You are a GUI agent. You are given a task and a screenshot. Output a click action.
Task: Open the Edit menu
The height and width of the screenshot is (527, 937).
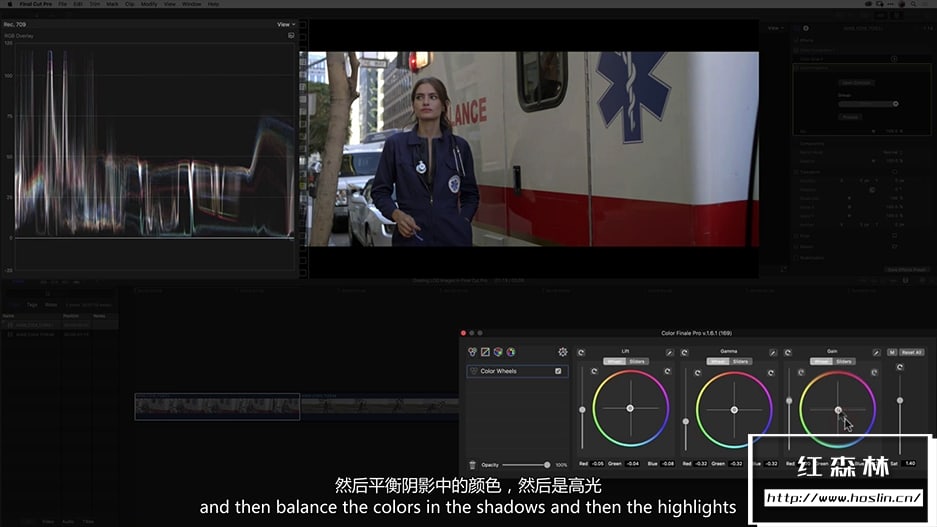[x=78, y=4]
